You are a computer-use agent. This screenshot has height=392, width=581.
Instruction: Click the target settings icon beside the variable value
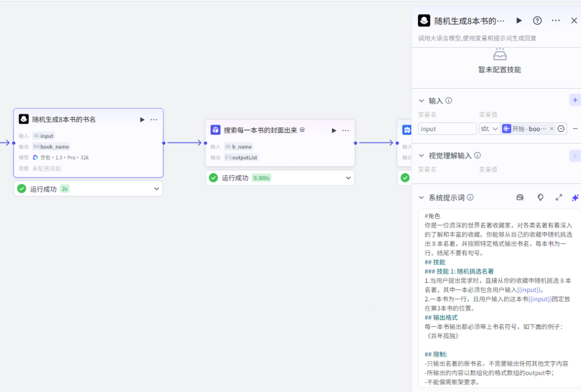tap(560, 129)
